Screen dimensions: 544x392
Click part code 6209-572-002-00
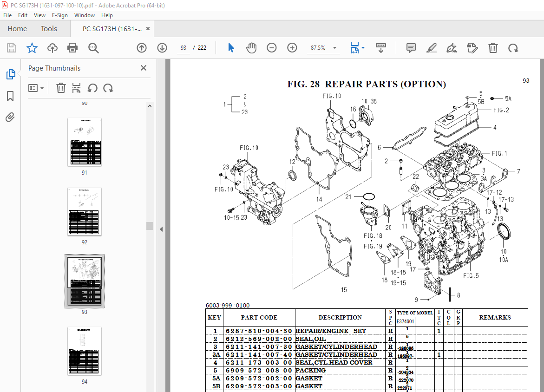coord(259,379)
